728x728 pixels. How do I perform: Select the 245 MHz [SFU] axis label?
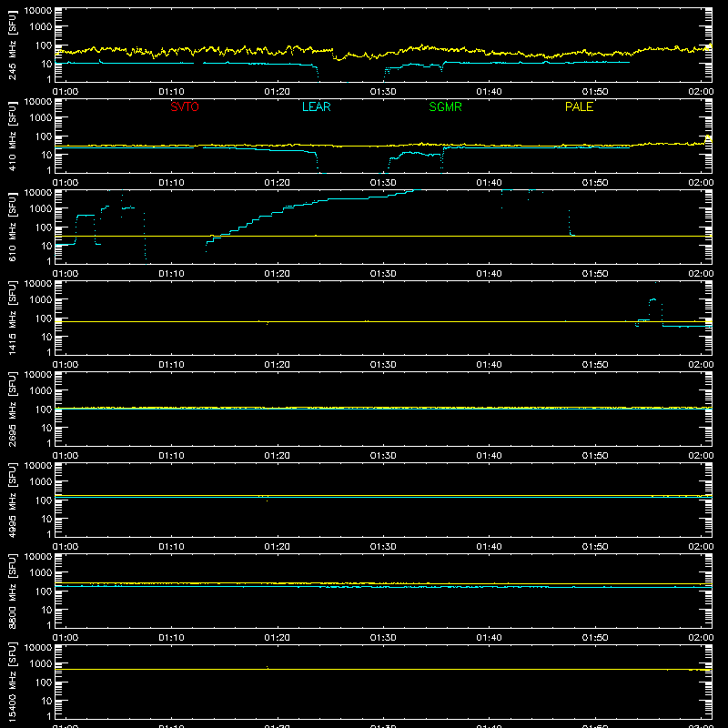[12, 45]
